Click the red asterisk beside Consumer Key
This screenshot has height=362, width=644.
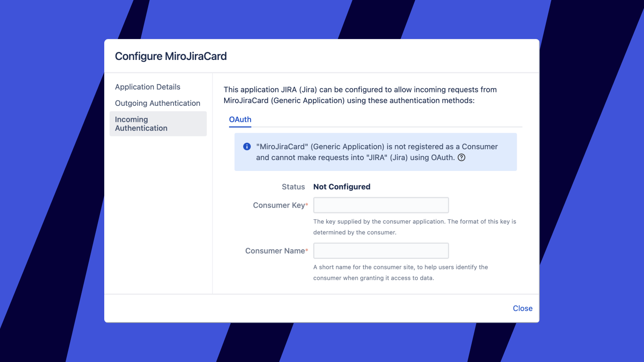(x=307, y=205)
